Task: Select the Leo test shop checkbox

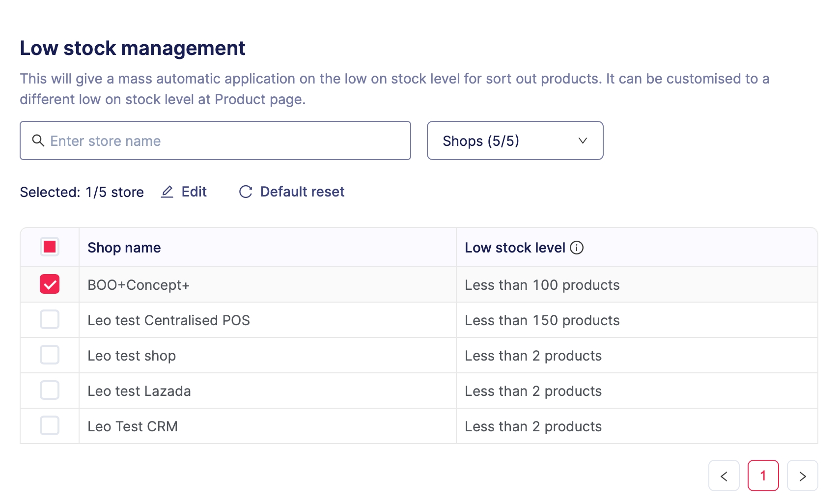Action: point(50,355)
